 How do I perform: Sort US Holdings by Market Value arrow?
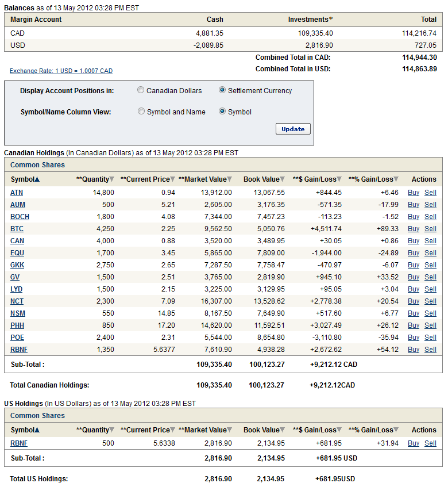[230, 430]
